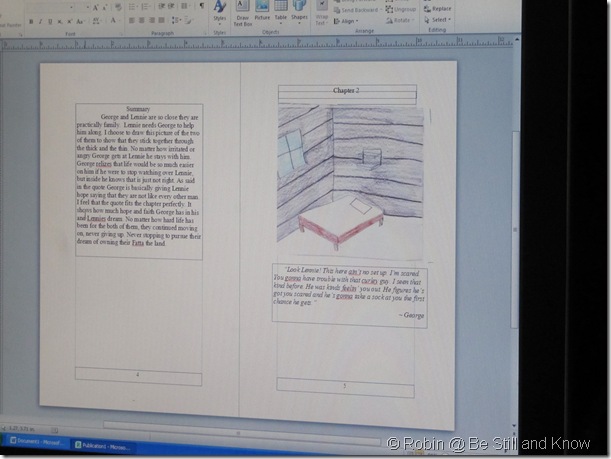
Task: Click the '~ George' attribution text
Action: (x=411, y=315)
